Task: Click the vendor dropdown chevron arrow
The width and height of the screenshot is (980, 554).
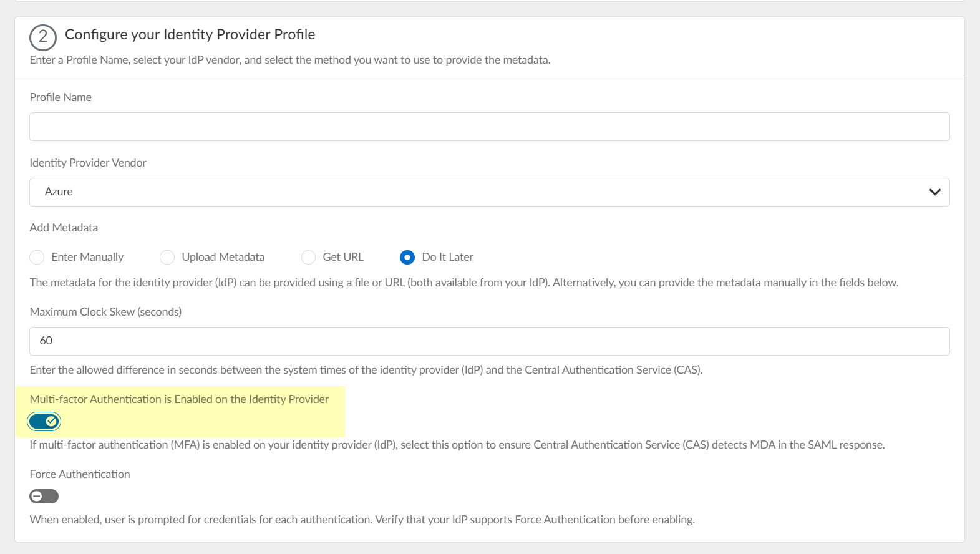Action: [934, 192]
